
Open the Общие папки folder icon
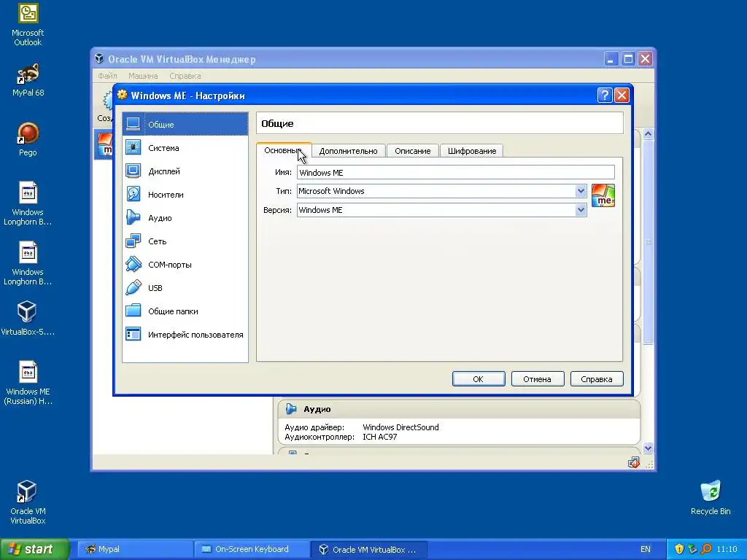(133, 311)
